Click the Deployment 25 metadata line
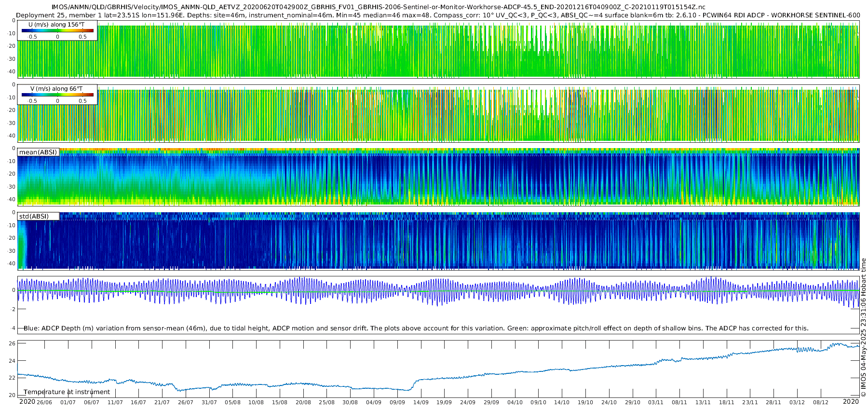This screenshot has height=410, width=868. tap(438, 15)
